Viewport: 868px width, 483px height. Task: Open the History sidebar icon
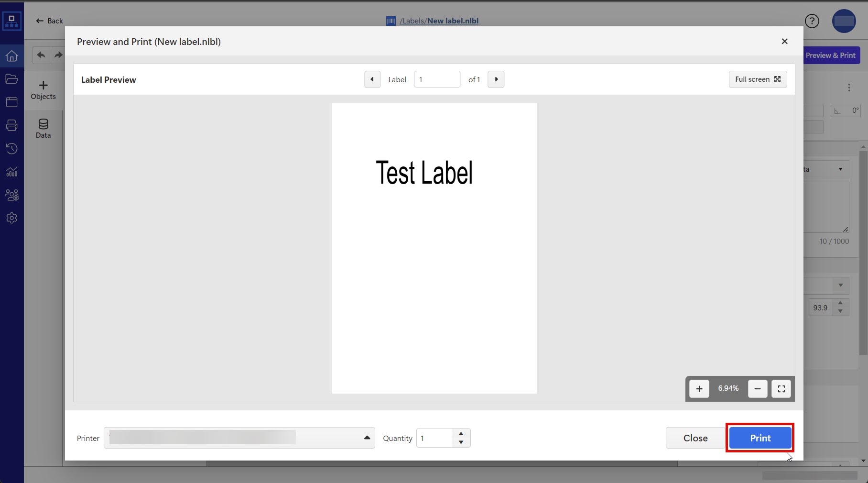pos(11,149)
